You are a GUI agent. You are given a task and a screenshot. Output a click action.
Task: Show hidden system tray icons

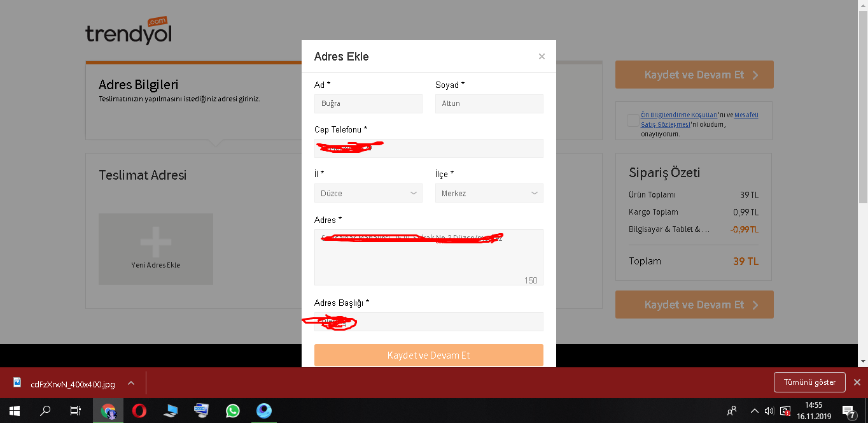[755, 411]
